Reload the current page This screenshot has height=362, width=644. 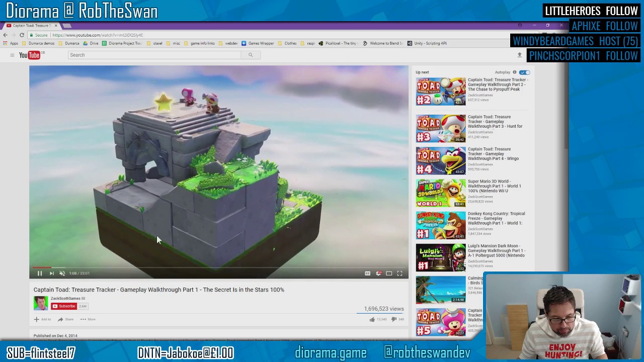22,35
